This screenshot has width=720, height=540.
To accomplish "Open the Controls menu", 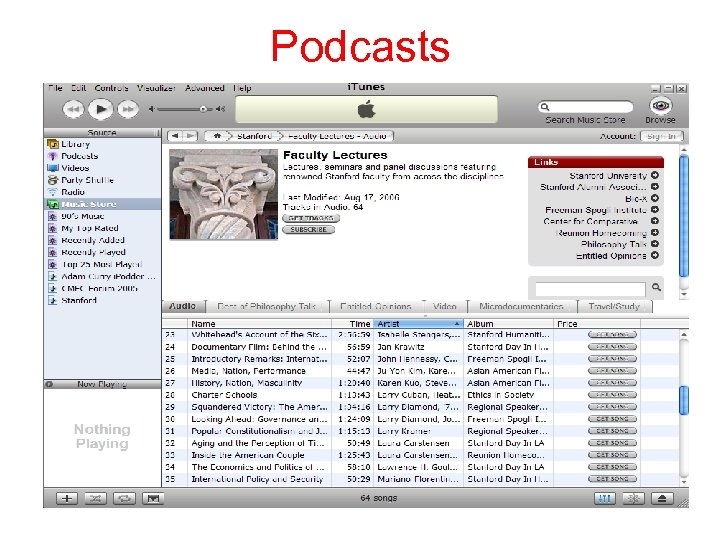I will coord(111,88).
